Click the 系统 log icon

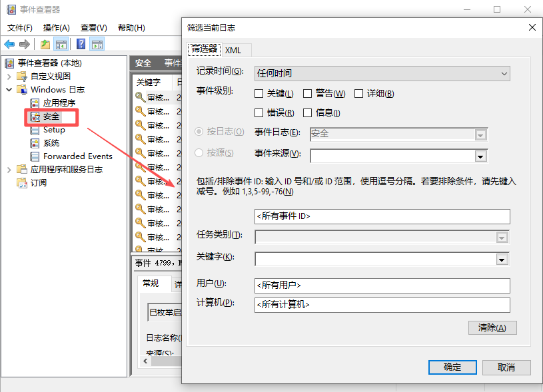click(35, 143)
